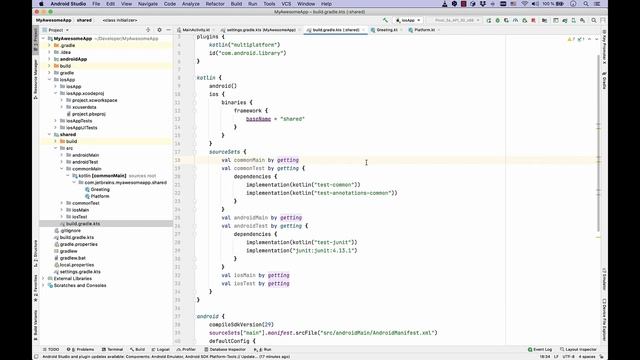Collapse the MyAwesomeApp root node
The image size is (640, 360).
(43, 38)
